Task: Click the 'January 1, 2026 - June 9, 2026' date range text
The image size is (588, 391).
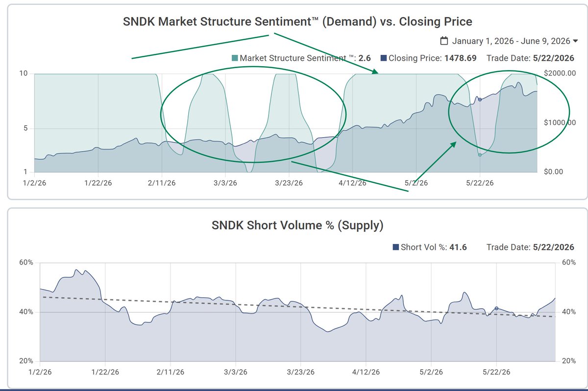Action: coord(511,41)
